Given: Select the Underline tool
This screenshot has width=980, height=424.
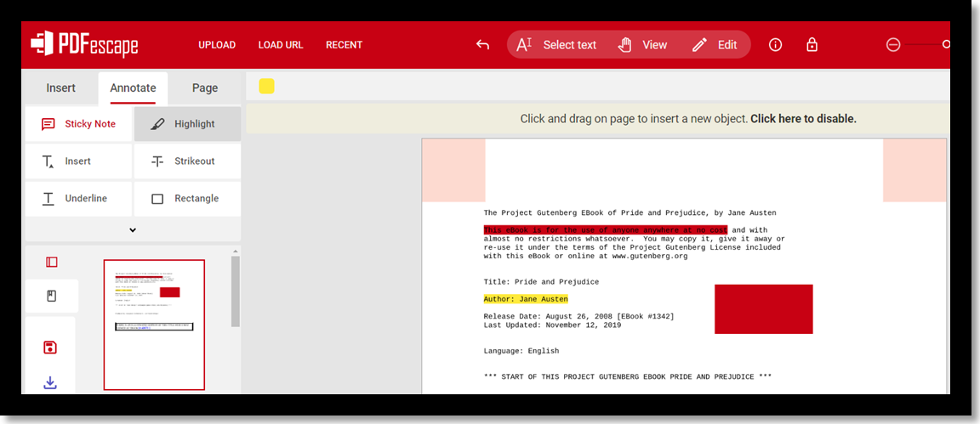Looking at the screenshot, I should pyautogui.click(x=78, y=199).
